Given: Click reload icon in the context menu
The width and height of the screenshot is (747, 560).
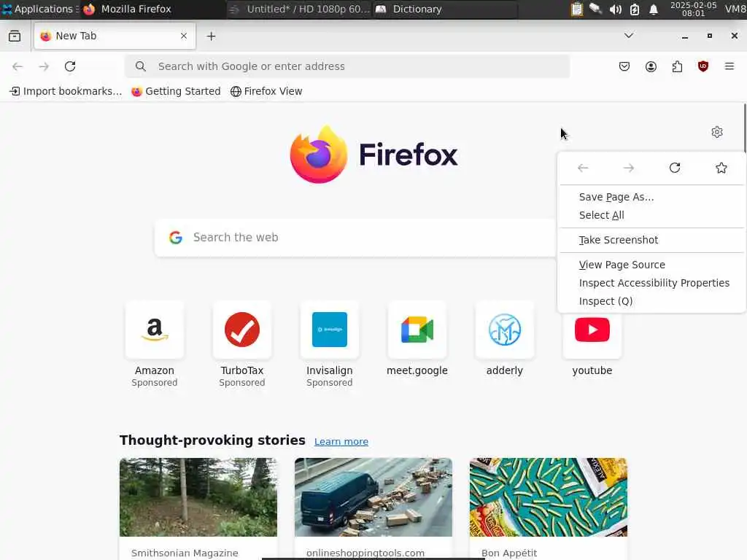Looking at the screenshot, I should coord(675,168).
